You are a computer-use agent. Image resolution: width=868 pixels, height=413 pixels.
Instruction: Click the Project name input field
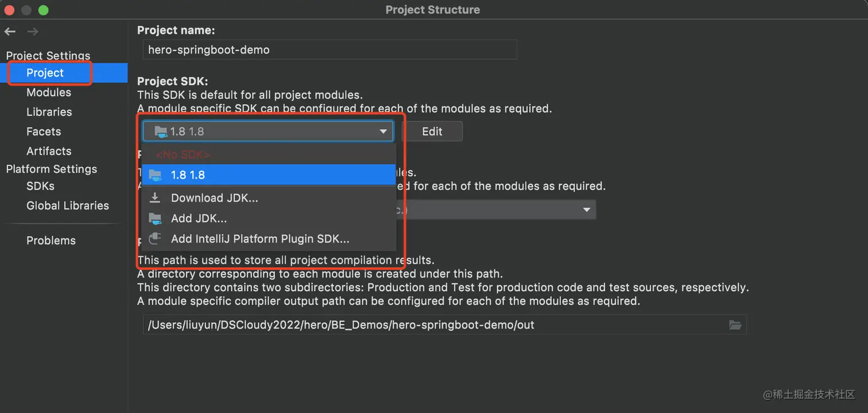[x=330, y=49]
